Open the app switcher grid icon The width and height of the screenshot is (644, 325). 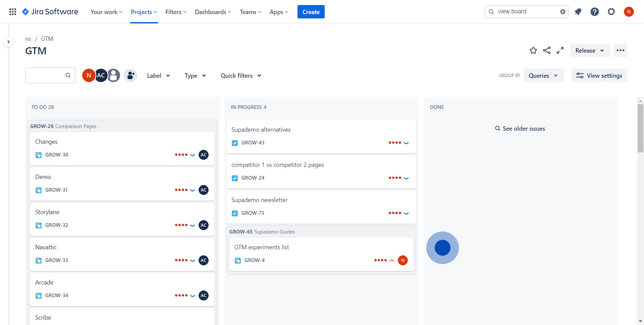(x=13, y=12)
